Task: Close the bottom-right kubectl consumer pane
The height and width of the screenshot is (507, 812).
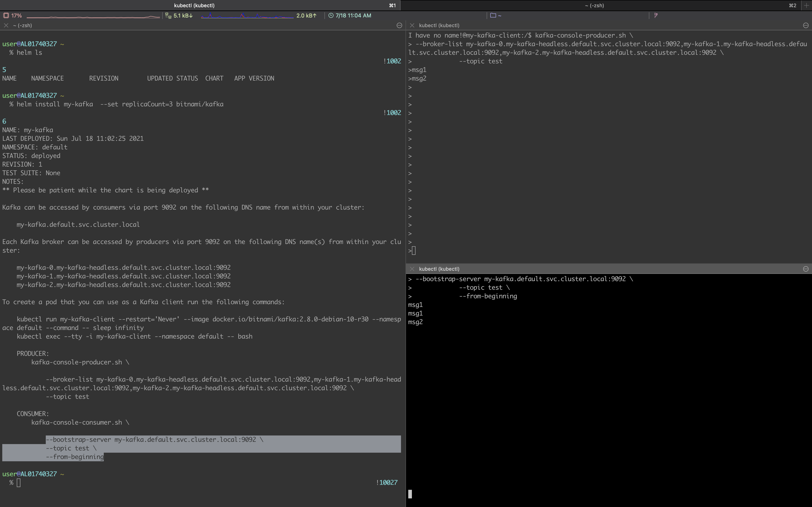Action: click(412, 269)
